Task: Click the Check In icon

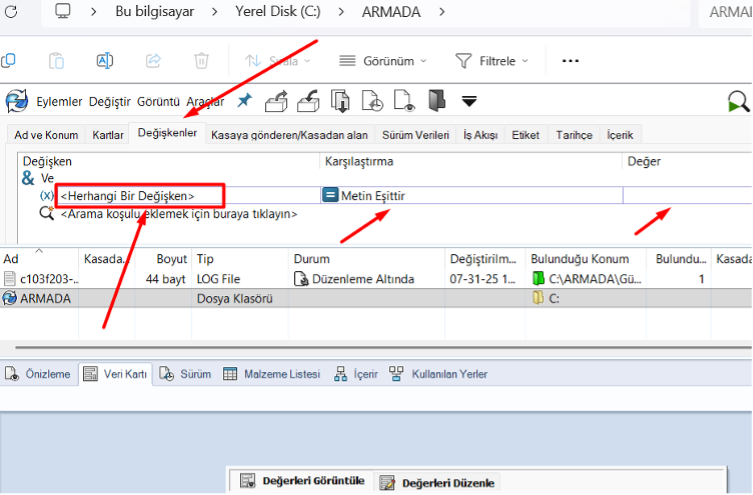Action: coord(308,101)
